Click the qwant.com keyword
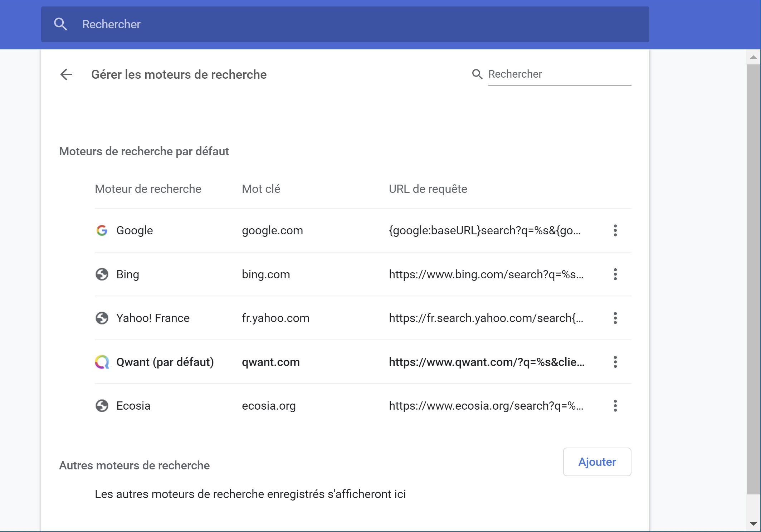Image resolution: width=761 pixels, height=532 pixels. (270, 362)
